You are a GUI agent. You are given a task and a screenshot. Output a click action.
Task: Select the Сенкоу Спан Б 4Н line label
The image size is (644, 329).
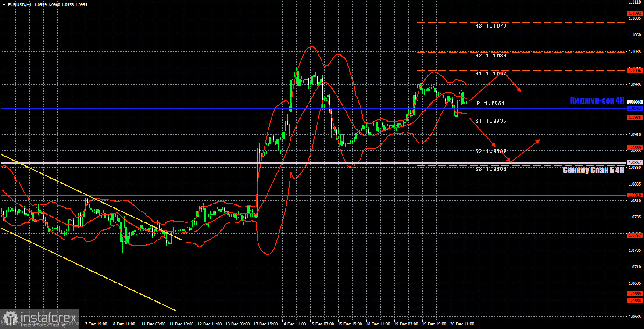tap(593, 170)
